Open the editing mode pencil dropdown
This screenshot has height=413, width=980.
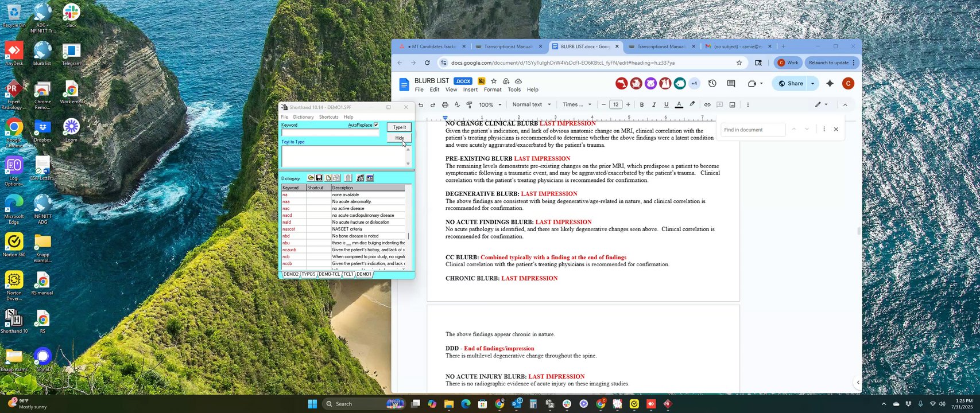[822, 105]
